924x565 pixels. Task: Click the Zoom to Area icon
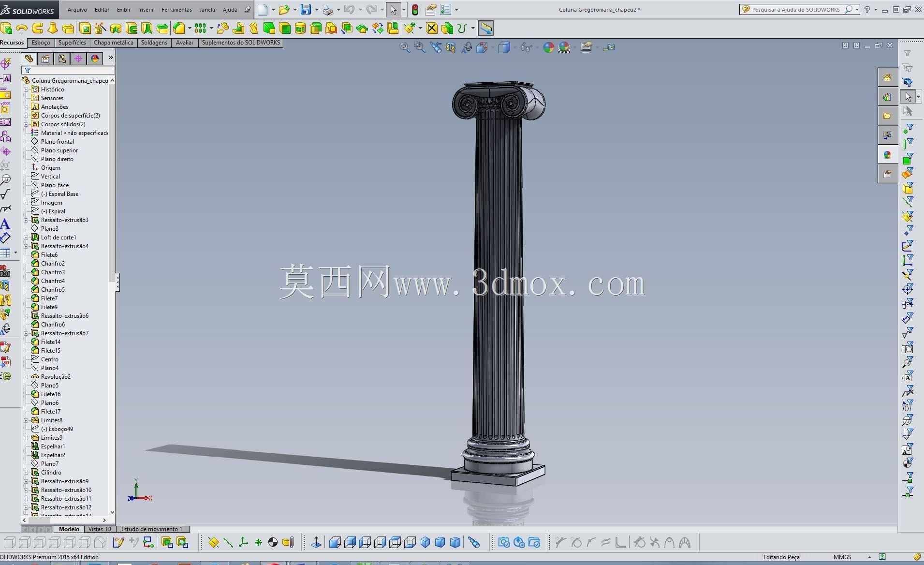pyautogui.click(x=420, y=47)
